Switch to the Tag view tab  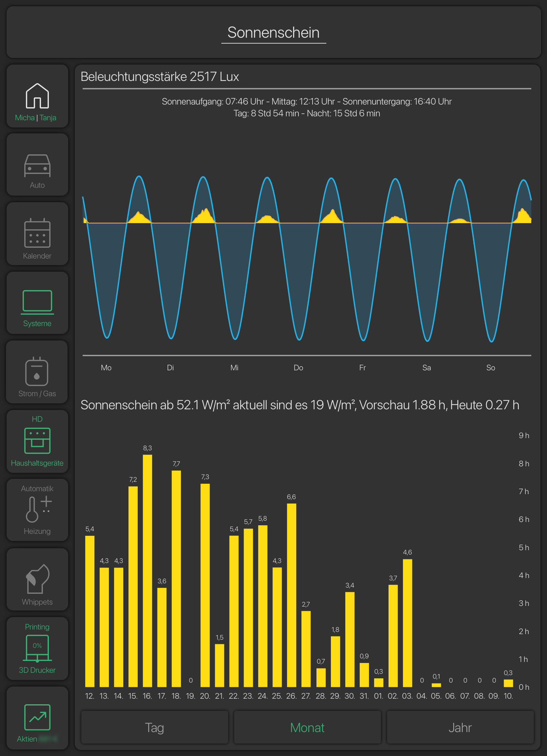point(154,727)
